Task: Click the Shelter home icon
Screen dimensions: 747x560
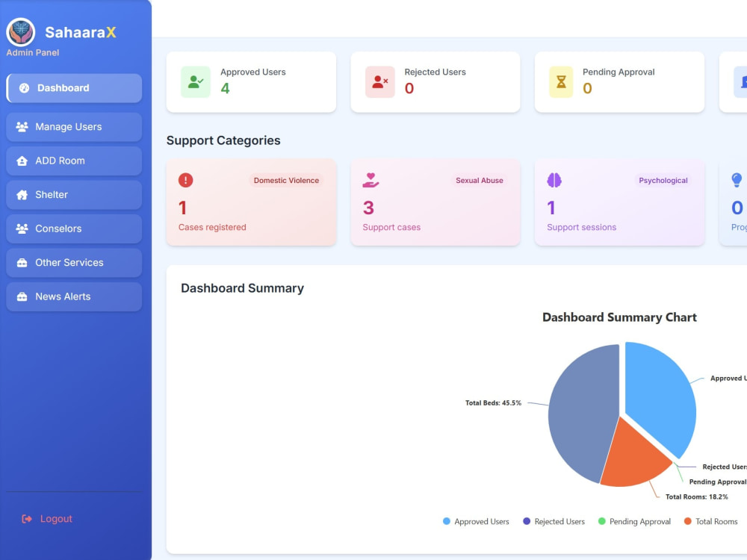Action: tap(22, 195)
